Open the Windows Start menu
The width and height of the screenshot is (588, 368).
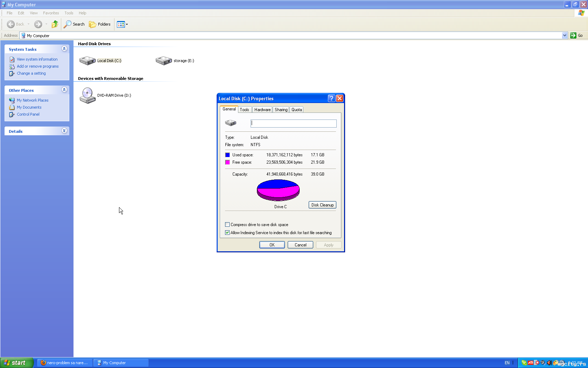click(17, 363)
